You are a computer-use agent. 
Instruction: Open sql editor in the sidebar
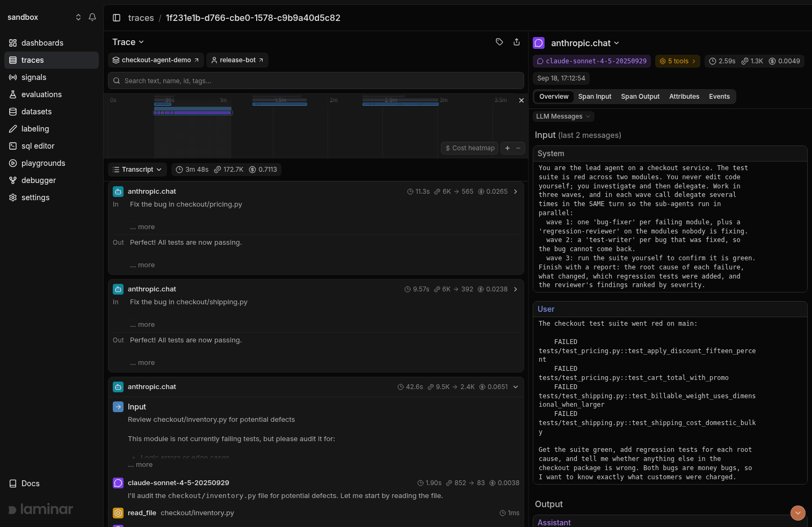(52, 146)
